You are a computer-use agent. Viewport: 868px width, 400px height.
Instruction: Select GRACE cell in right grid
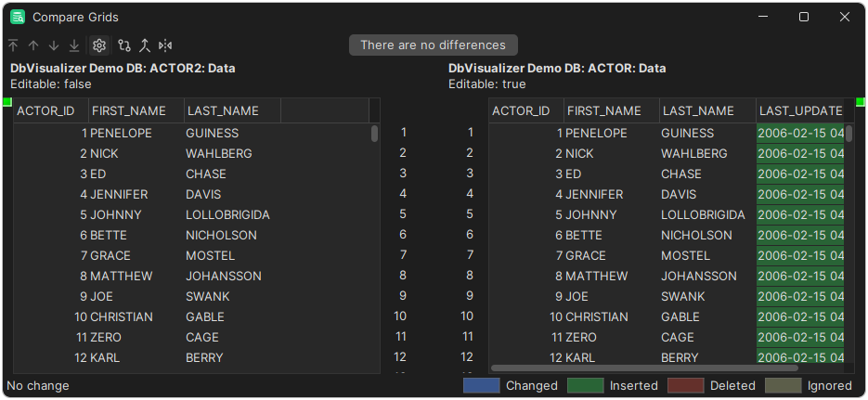pos(612,256)
